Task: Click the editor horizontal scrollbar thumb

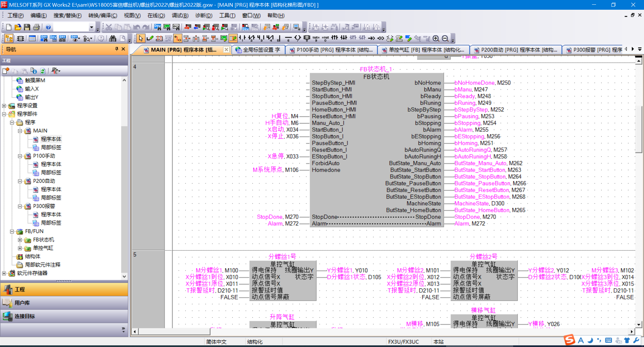Action: (174, 332)
